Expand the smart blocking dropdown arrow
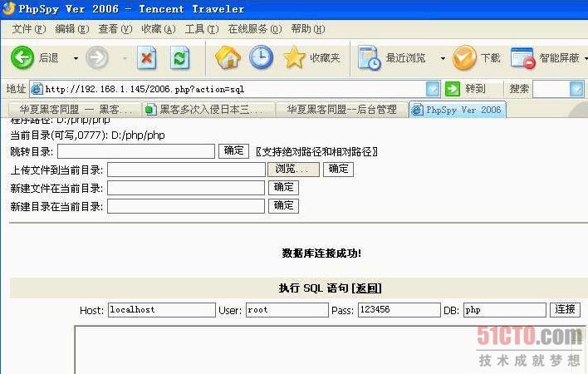The height and width of the screenshot is (374, 588). click(586, 58)
